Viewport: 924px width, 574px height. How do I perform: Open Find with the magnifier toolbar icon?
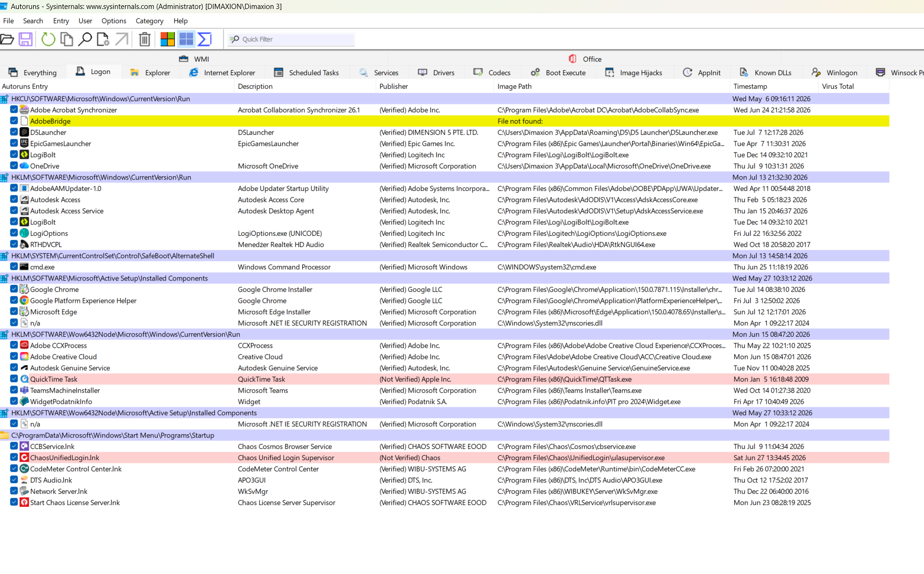[85, 39]
